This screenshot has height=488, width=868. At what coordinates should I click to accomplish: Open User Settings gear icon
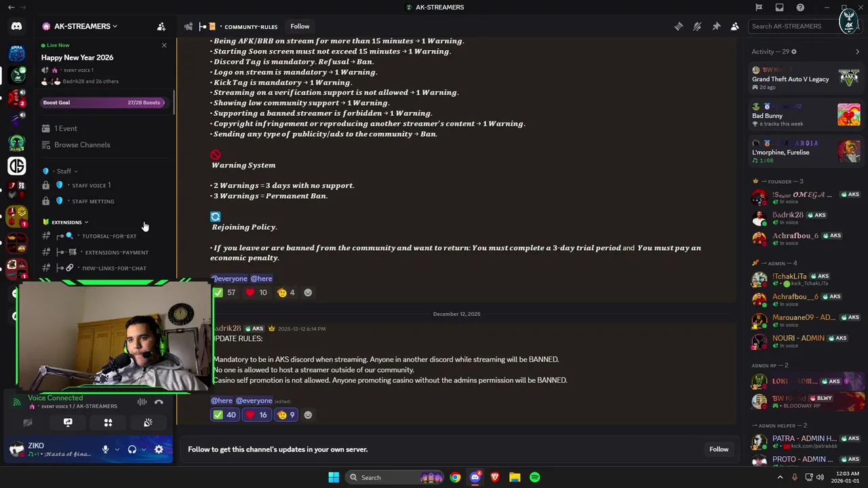(x=159, y=449)
